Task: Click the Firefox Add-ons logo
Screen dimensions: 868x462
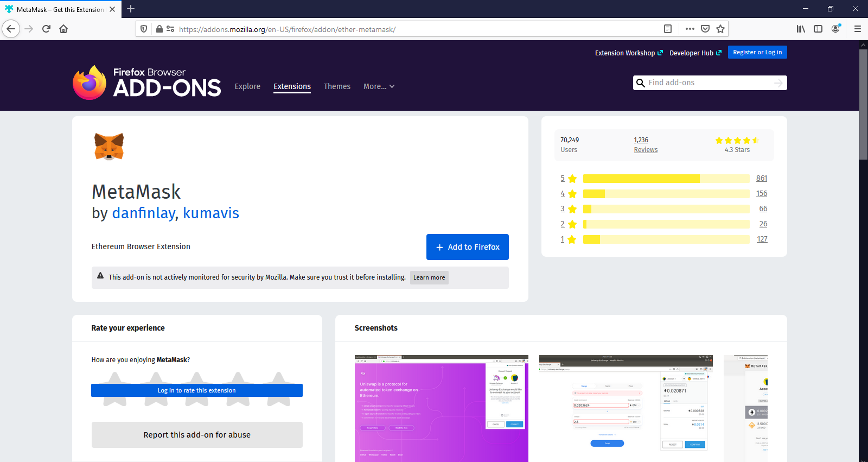Action: (x=147, y=83)
